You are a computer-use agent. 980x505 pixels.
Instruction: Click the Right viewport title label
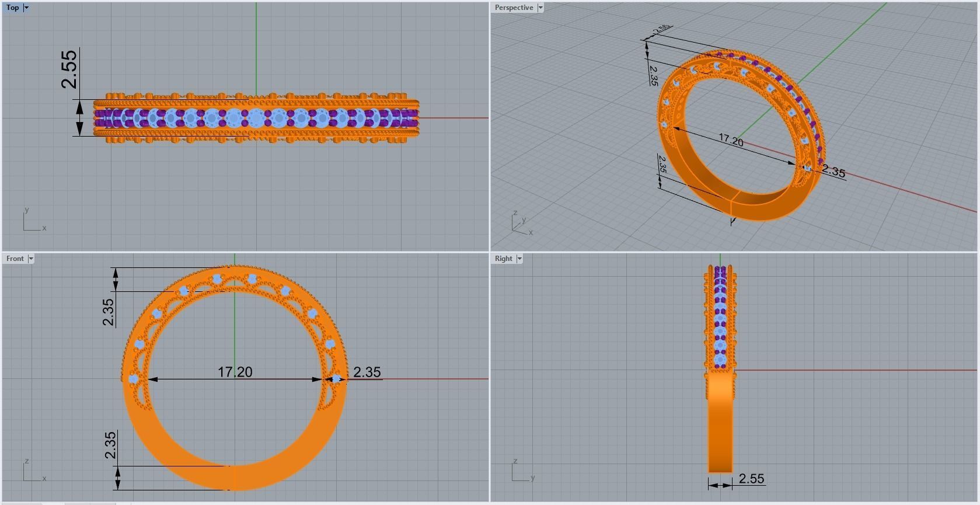pyautogui.click(x=503, y=259)
